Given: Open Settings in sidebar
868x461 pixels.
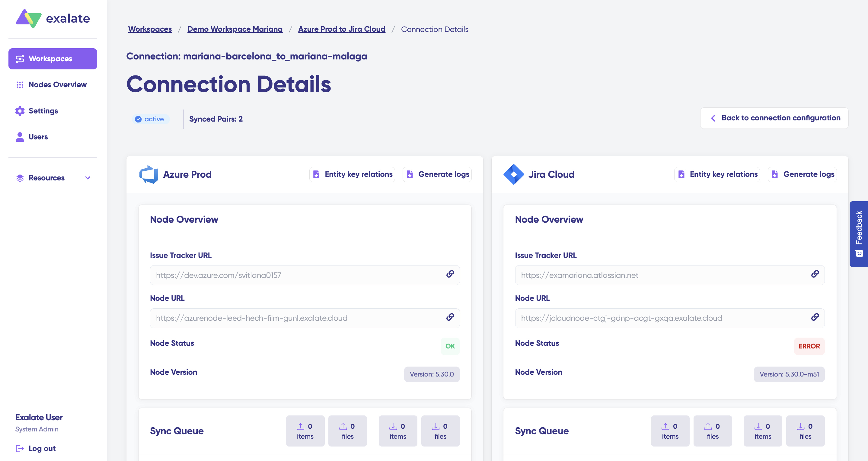Looking at the screenshot, I should 43,111.
